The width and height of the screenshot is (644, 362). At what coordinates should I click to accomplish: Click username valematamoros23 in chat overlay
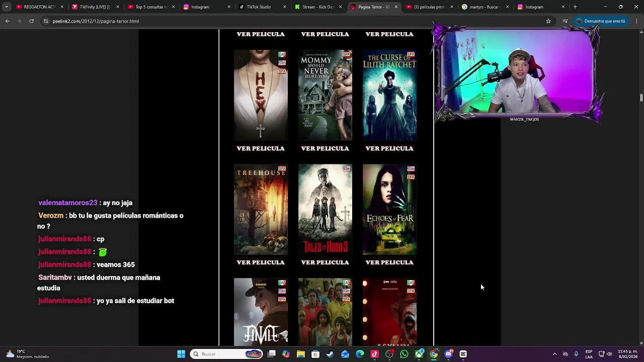(68, 203)
